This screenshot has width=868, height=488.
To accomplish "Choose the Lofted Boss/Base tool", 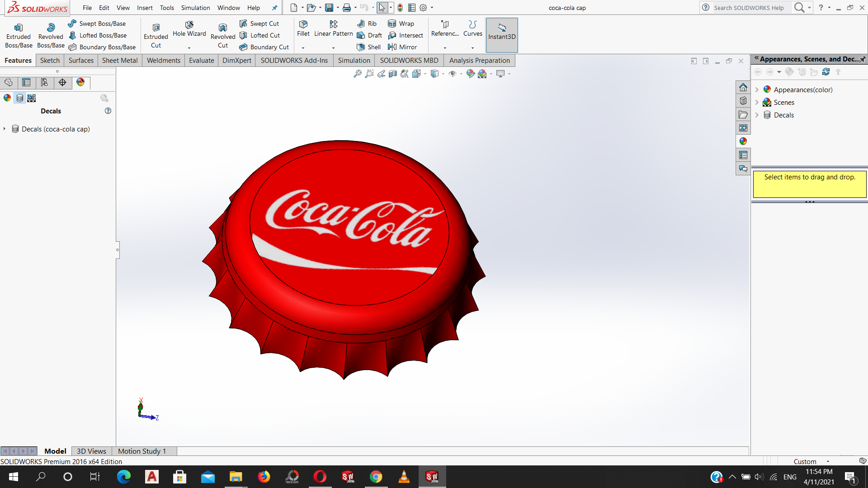I will 98,35.
